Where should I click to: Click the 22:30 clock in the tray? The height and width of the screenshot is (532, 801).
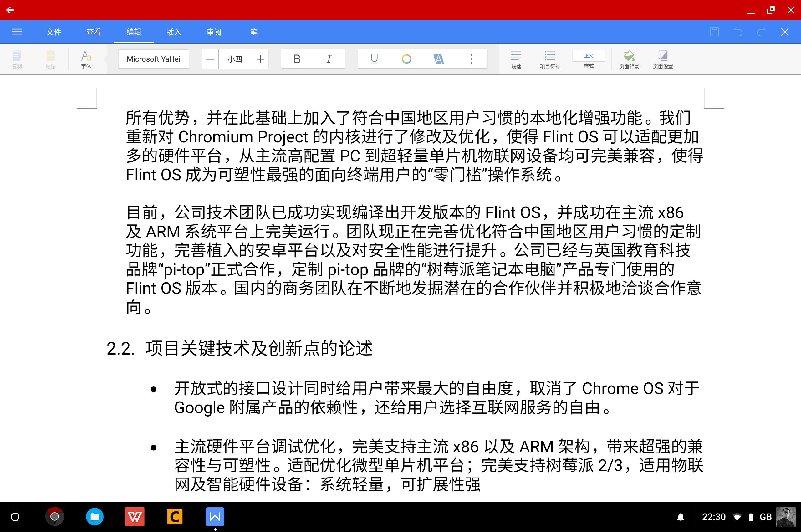coord(713,517)
